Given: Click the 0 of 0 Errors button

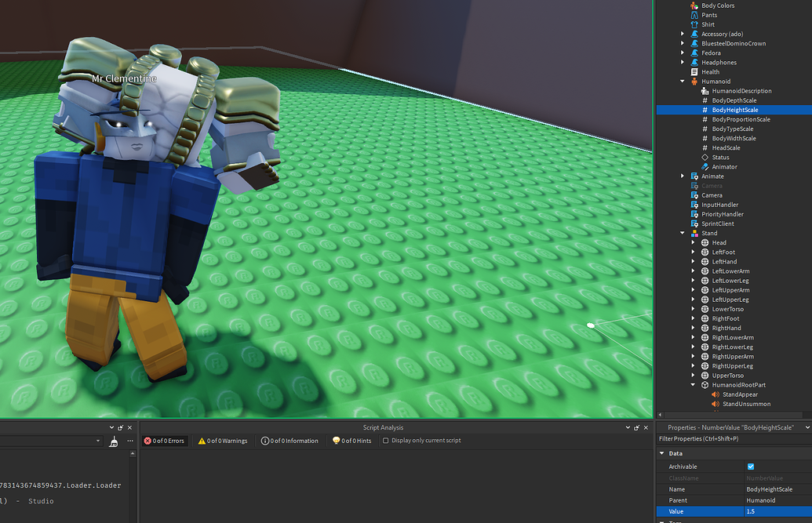Looking at the screenshot, I should point(164,441).
